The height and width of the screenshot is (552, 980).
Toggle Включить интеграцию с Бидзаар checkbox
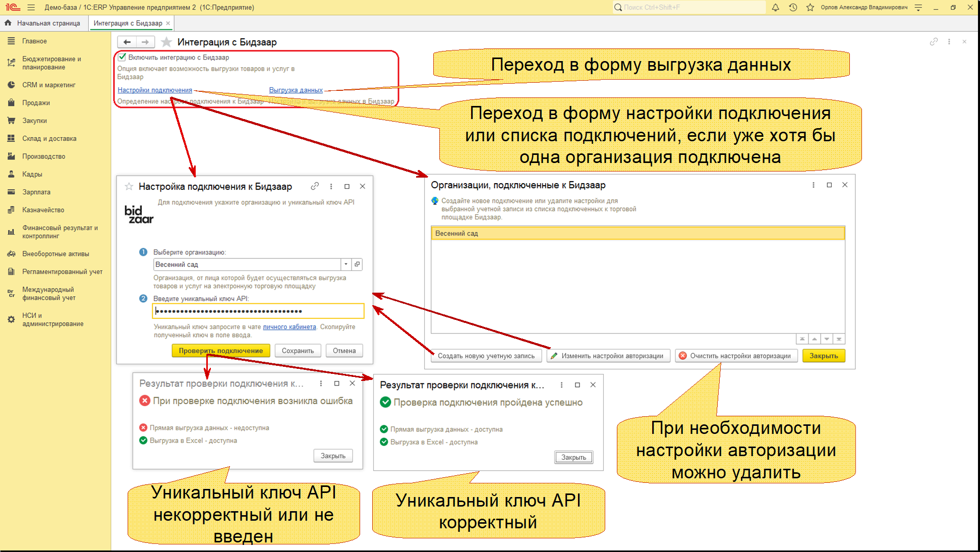[122, 57]
